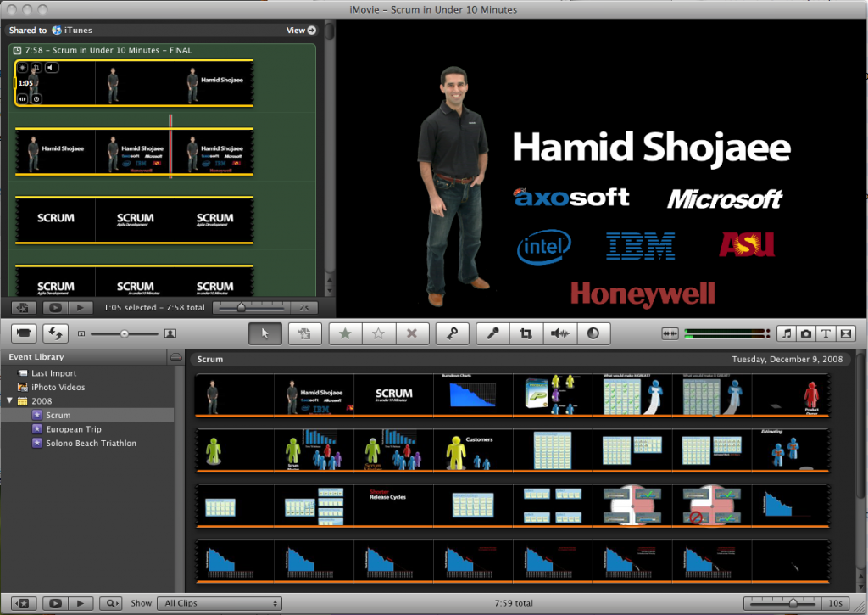This screenshot has width=868, height=615.
Task: Click the View arrow for the shared movie
Action: tap(312, 31)
